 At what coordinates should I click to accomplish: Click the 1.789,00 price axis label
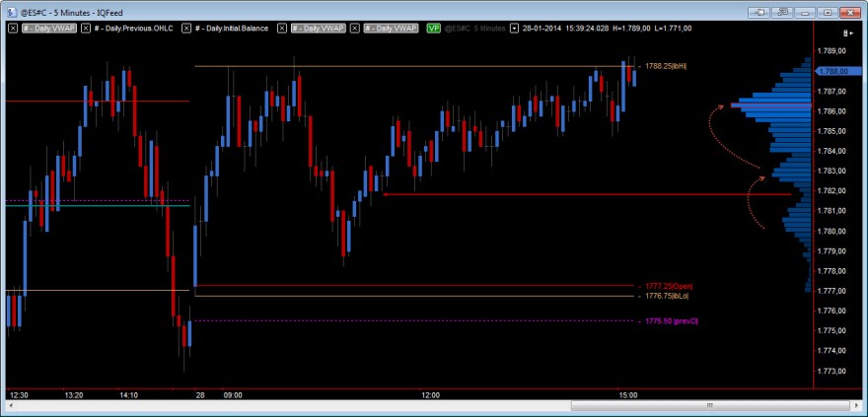[831, 51]
